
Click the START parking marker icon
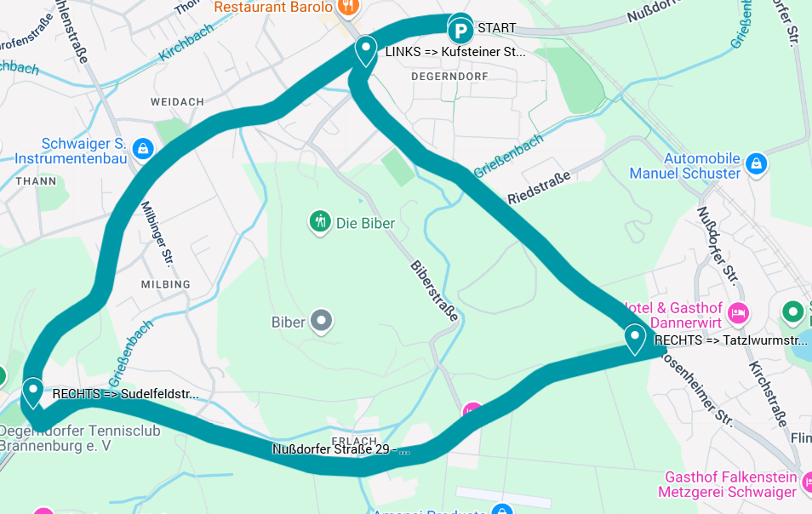pos(460,31)
